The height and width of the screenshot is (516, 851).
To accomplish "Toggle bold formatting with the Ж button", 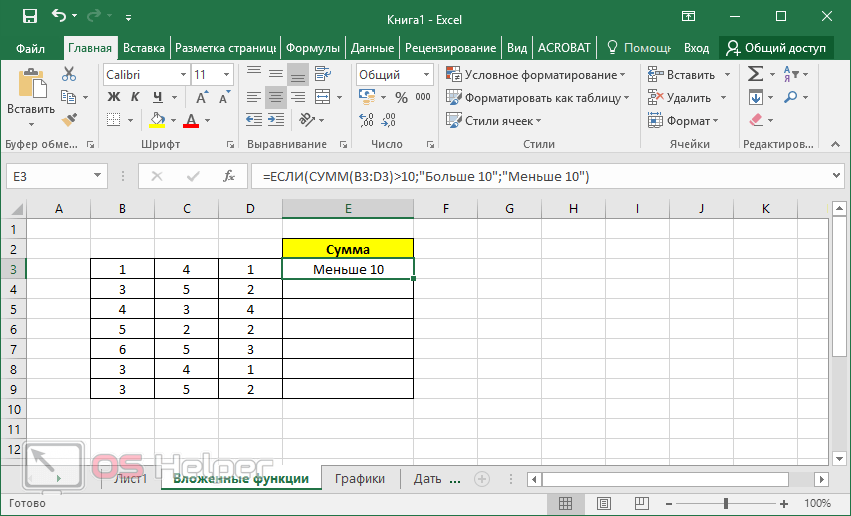I will (113, 98).
